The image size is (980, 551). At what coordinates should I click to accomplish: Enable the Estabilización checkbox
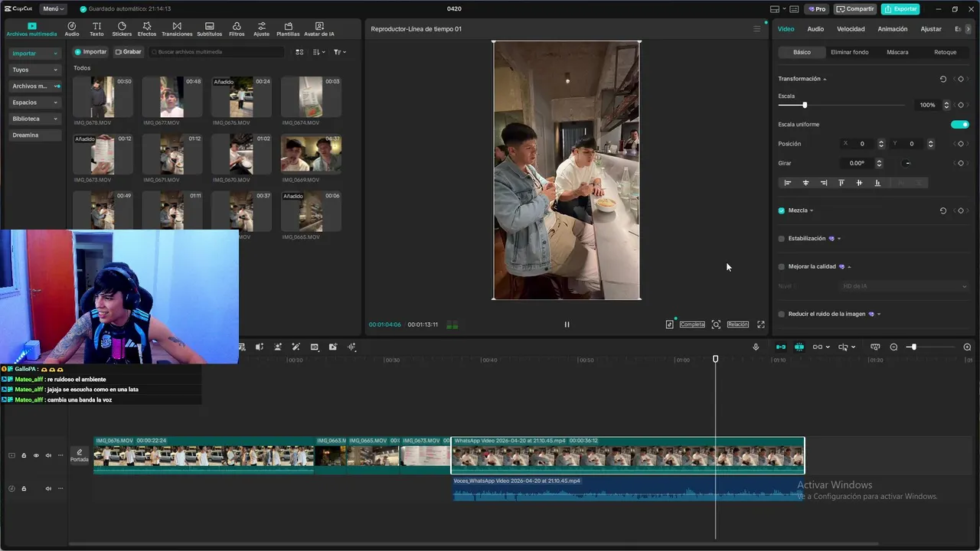click(782, 239)
